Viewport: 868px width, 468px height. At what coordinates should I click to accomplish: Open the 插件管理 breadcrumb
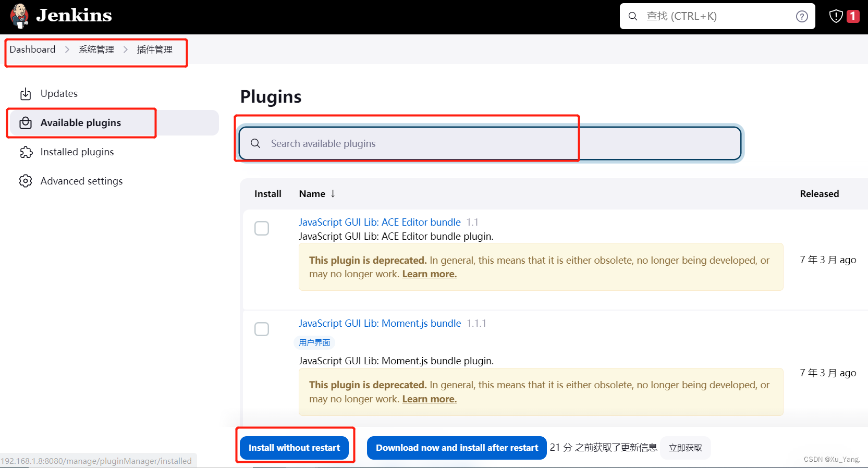tap(155, 50)
